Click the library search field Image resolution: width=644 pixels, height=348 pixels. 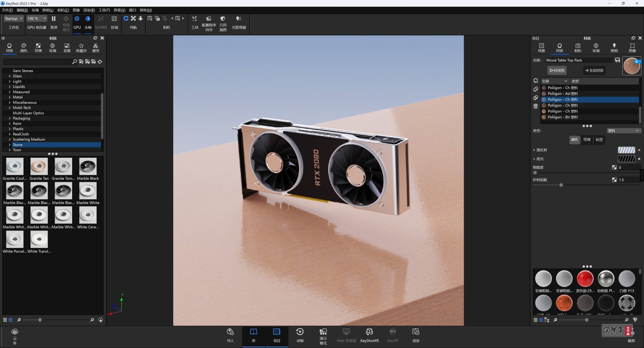pos(37,61)
